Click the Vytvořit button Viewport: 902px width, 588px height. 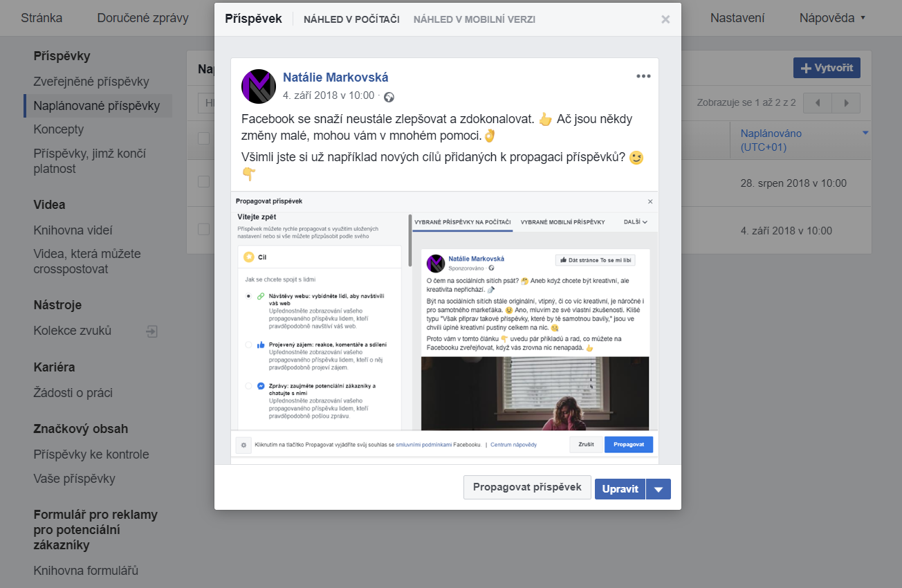coord(827,68)
